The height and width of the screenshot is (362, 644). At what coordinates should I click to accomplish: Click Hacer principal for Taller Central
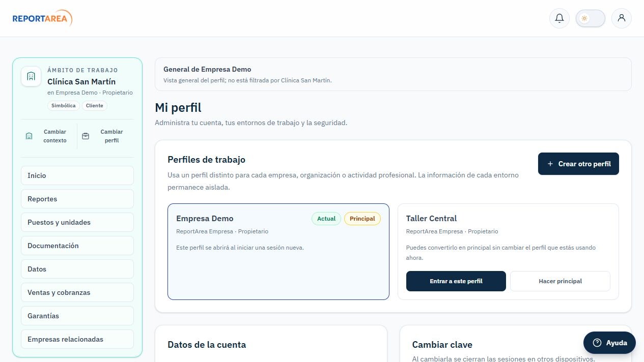(560, 281)
